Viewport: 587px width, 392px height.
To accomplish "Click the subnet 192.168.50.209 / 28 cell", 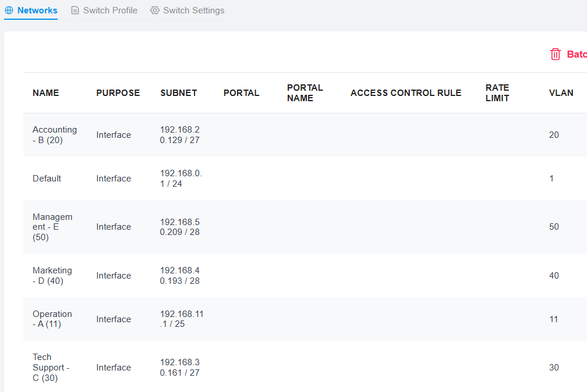I will point(180,227).
